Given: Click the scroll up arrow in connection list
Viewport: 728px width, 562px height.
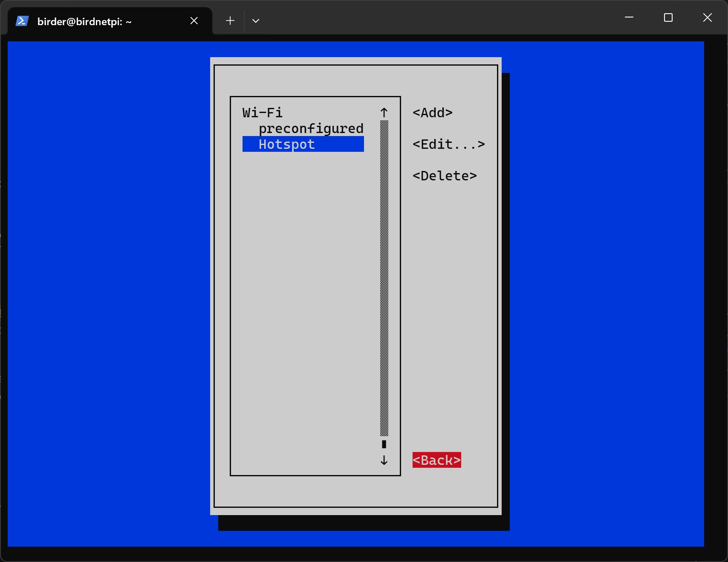Looking at the screenshot, I should coord(384,113).
